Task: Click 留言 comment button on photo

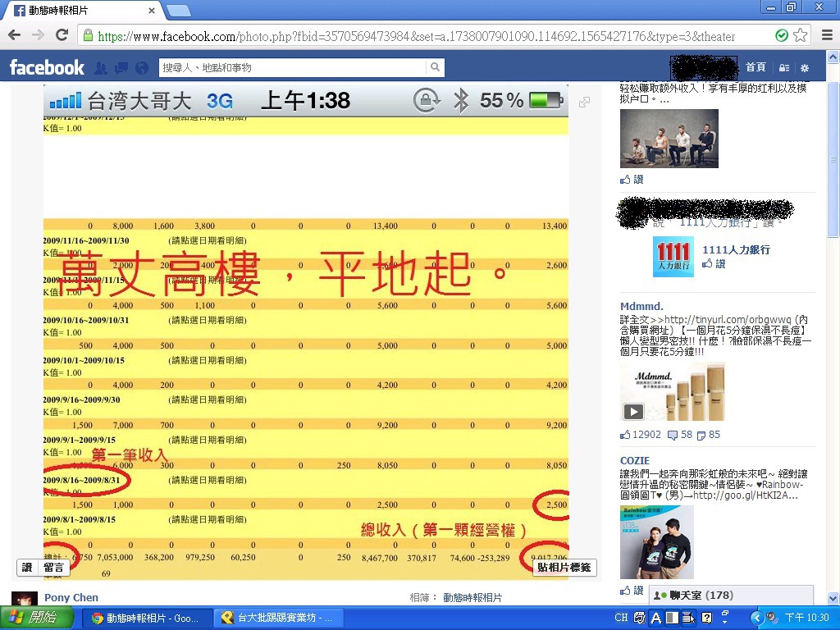Action: coord(53,568)
